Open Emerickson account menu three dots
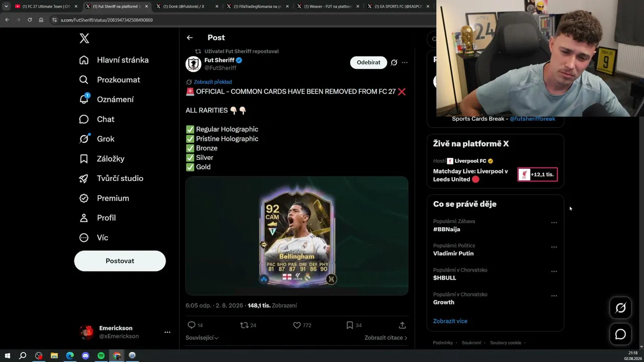 click(167, 332)
